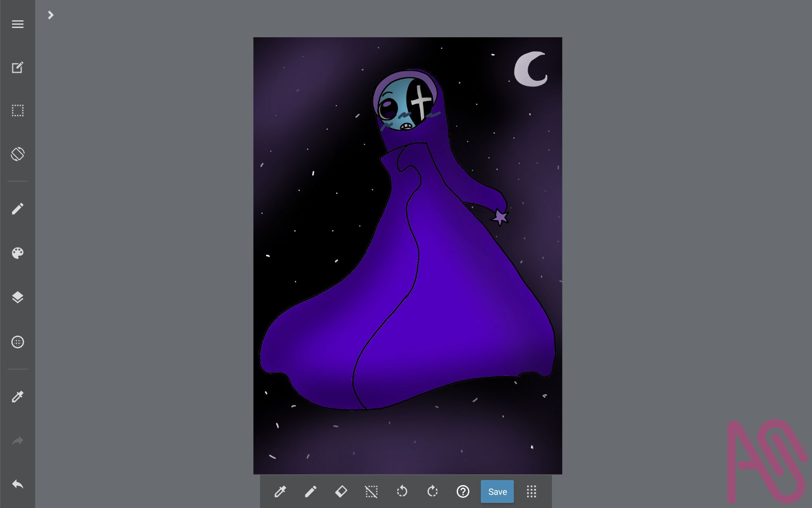
Task: Click the screen rotation icon
Action: [17, 154]
